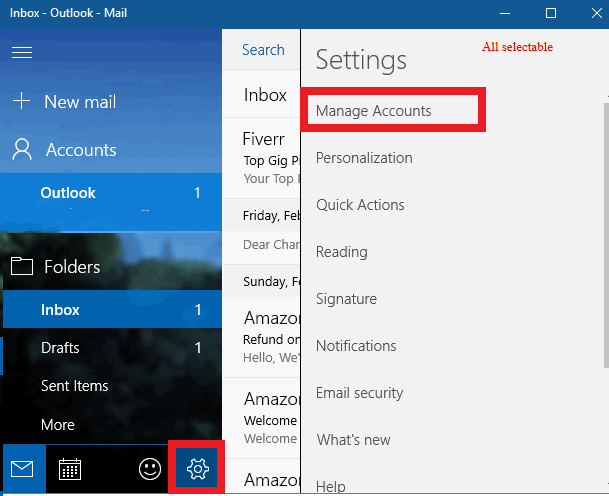Open Notifications settings
The width and height of the screenshot is (609, 496).
click(x=356, y=346)
